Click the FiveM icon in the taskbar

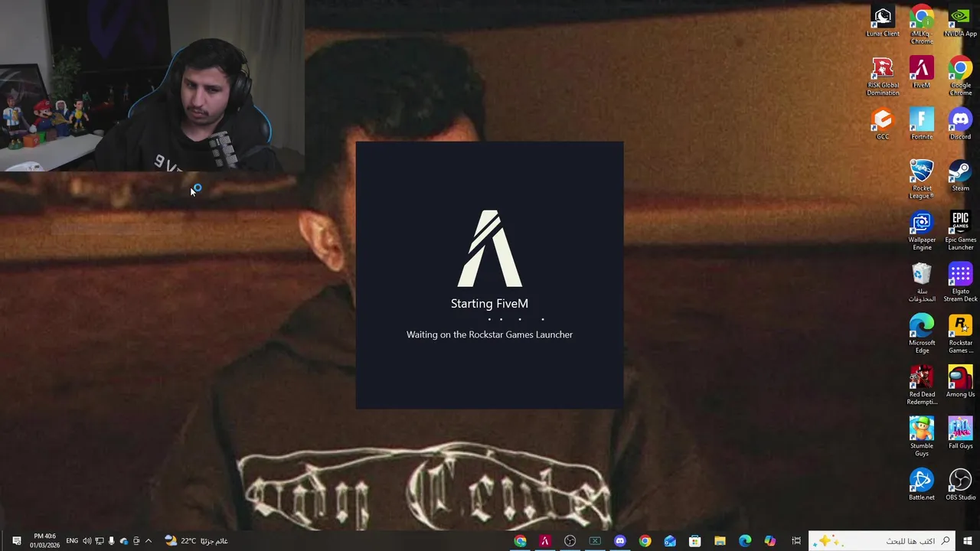[545, 541]
